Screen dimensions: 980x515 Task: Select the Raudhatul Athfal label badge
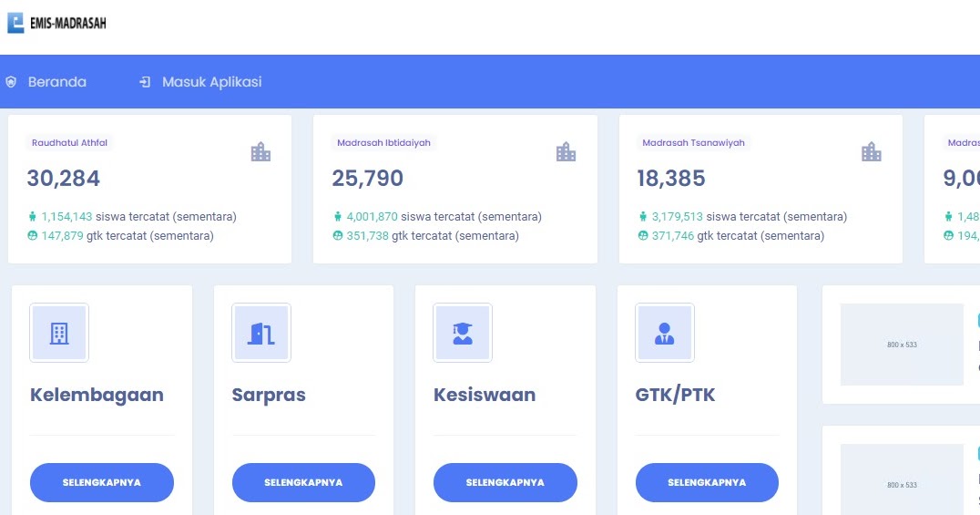coord(69,143)
